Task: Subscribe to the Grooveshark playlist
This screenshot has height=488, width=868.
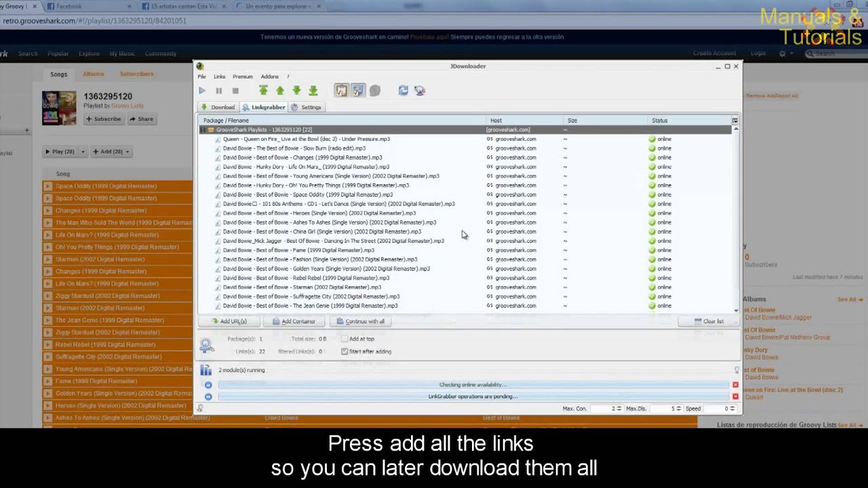Action: 104,119
